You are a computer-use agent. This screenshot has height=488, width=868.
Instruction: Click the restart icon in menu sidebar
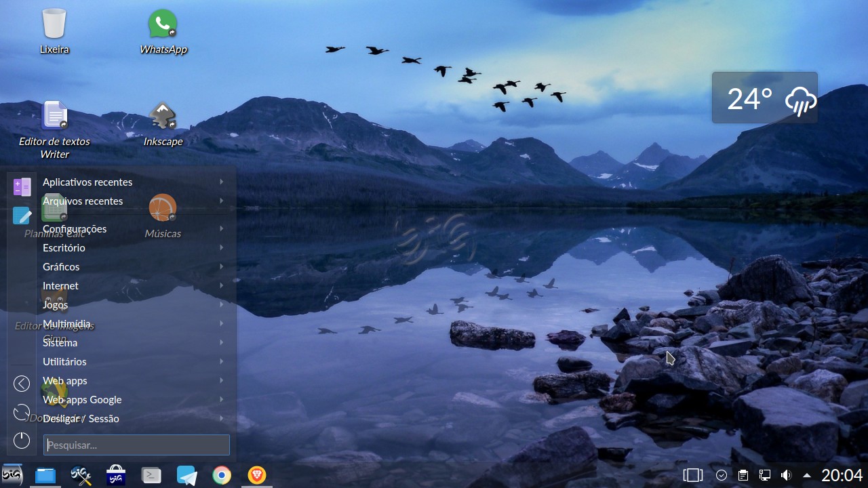pos(22,412)
